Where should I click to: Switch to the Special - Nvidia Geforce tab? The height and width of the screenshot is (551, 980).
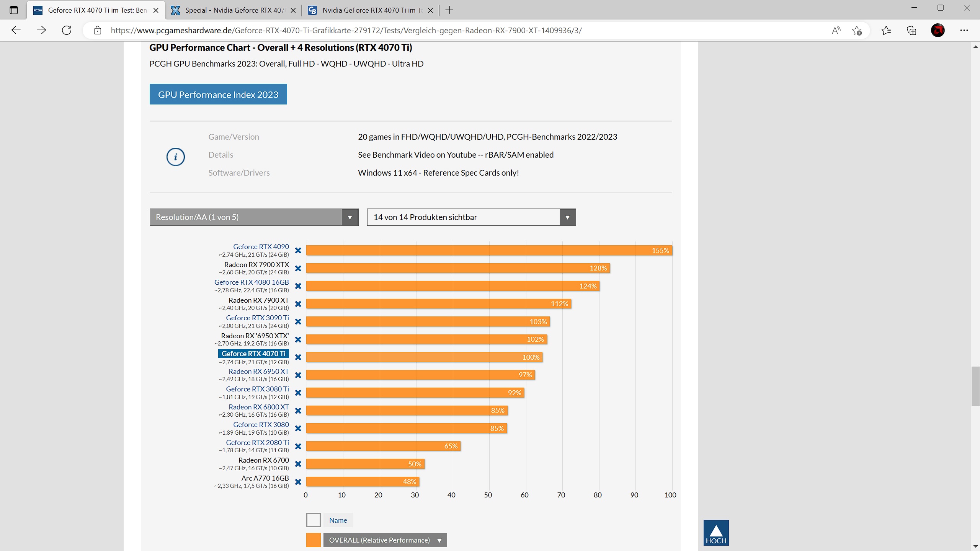coord(234,10)
